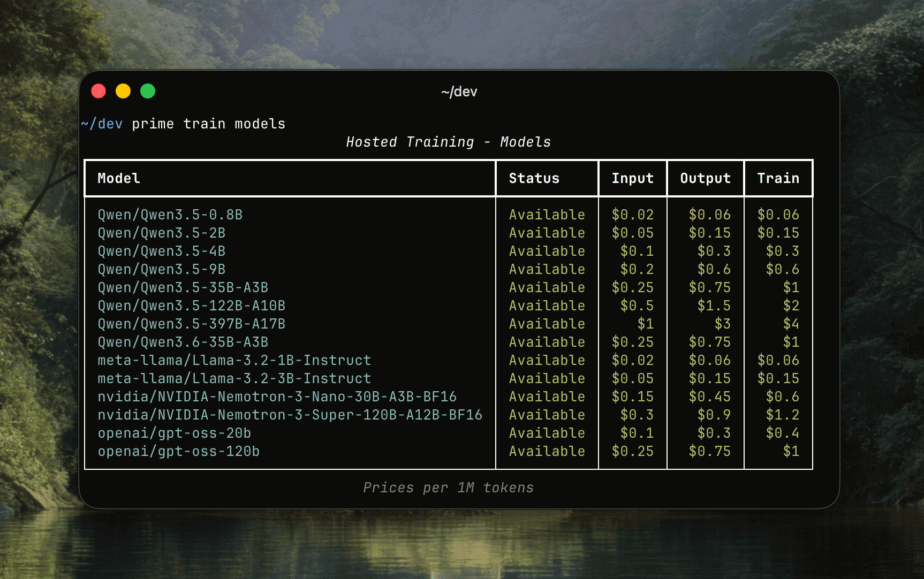Viewport: 924px width, 579px height.
Task: Click the $0.02 input price for Qwen3.5-0.8B
Action: click(633, 215)
